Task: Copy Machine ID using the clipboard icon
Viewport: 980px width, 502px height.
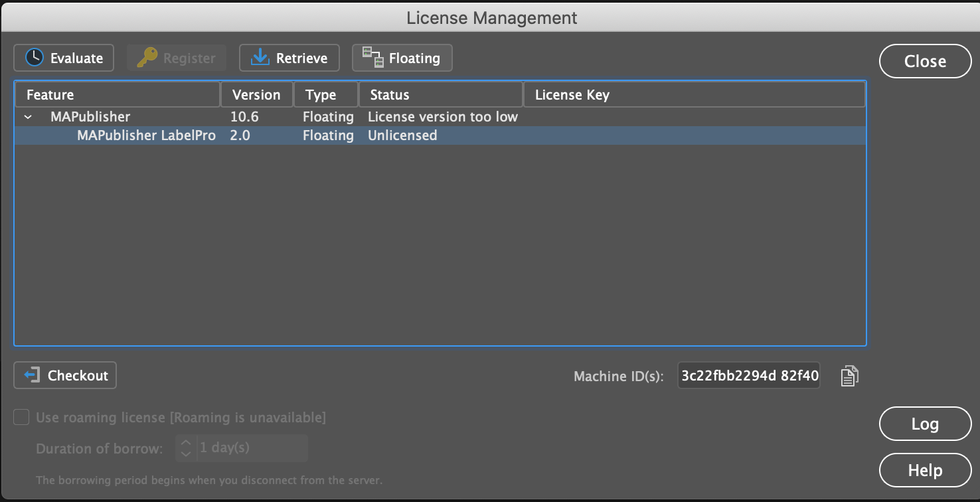Action: point(849,376)
